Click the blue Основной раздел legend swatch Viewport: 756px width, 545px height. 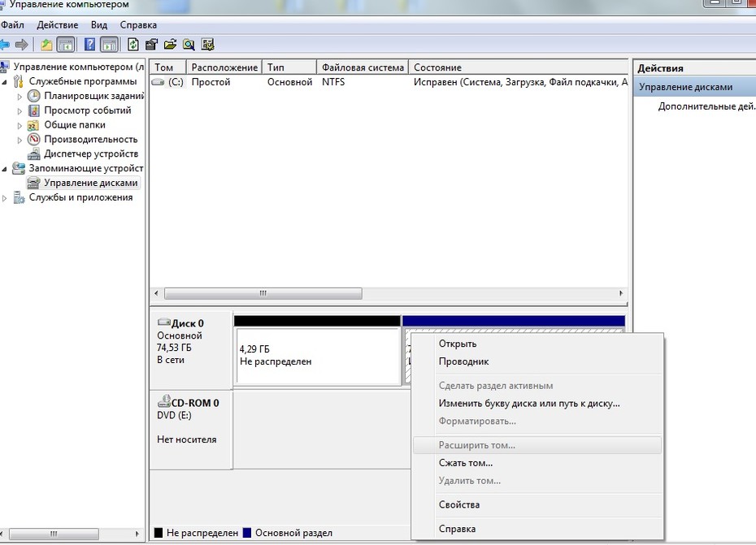point(247,533)
